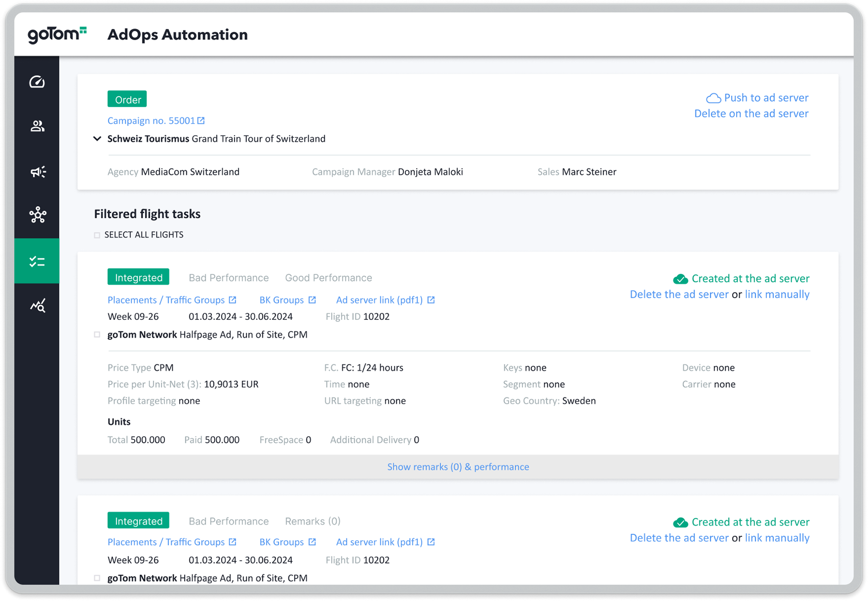868x601 pixels.
Task: Open the Bad Performance tab in the first flight card
Action: point(229,278)
